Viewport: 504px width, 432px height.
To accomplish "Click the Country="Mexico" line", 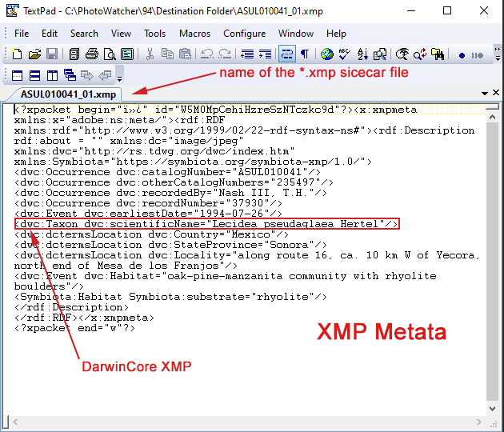I will [x=151, y=234].
